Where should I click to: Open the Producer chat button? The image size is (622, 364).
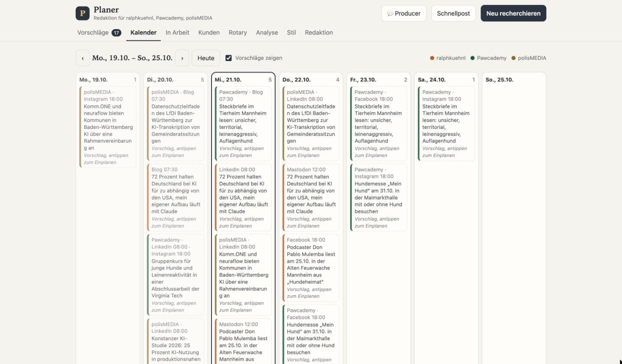click(404, 13)
